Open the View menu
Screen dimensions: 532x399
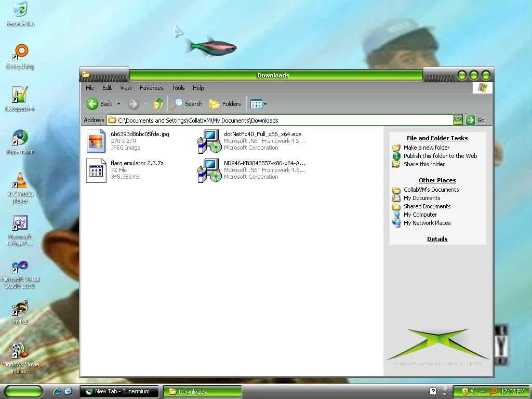pyautogui.click(x=126, y=88)
